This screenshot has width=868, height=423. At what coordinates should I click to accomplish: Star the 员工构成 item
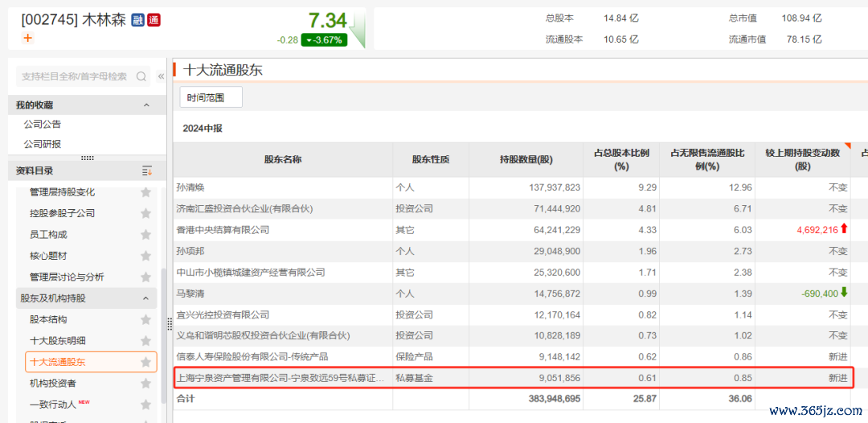pyautogui.click(x=145, y=235)
